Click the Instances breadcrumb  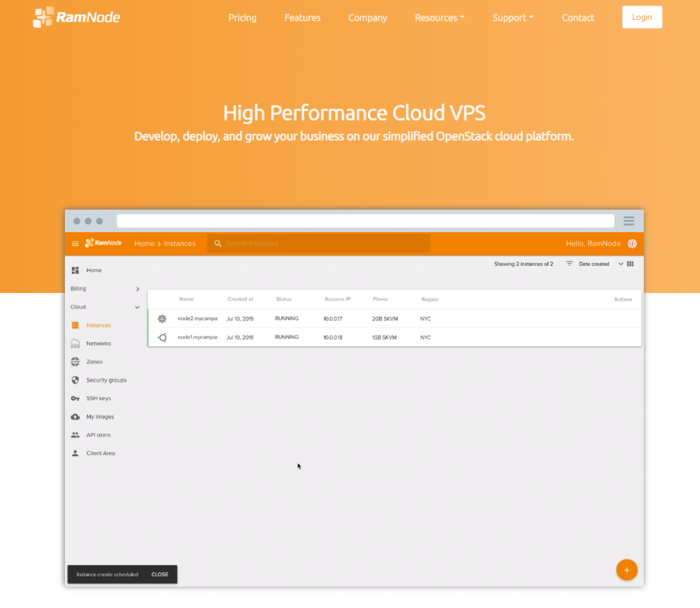[180, 244]
